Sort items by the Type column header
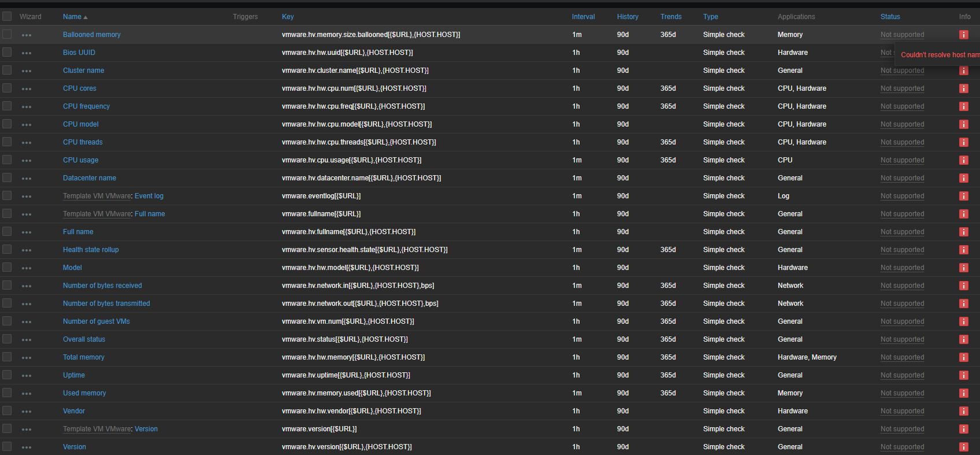 click(x=711, y=17)
